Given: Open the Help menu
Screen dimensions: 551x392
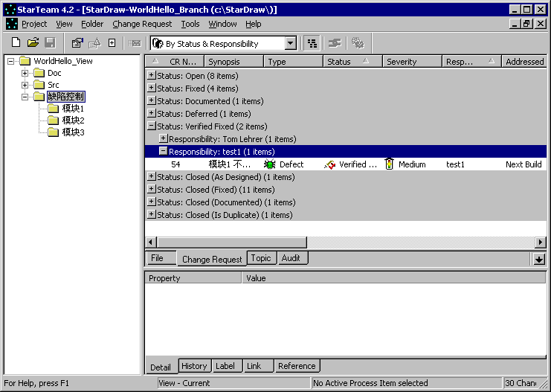Looking at the screenshot, I should coord(253,24).
